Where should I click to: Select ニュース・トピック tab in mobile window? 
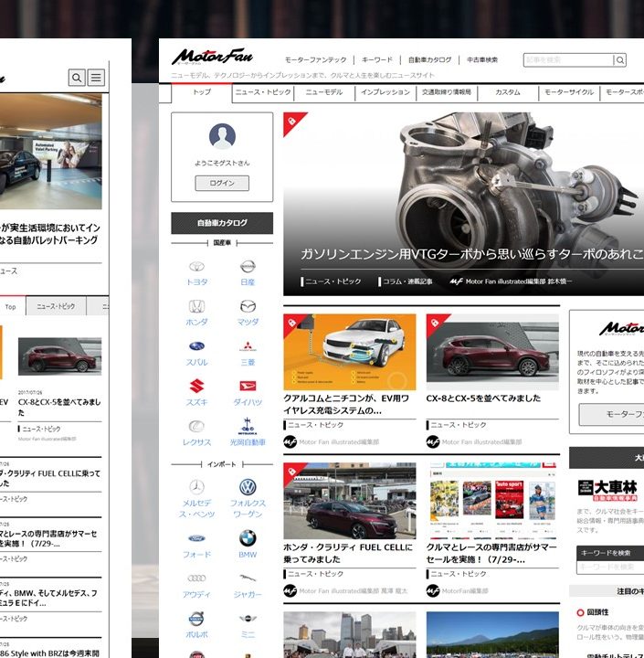point(56,307)
